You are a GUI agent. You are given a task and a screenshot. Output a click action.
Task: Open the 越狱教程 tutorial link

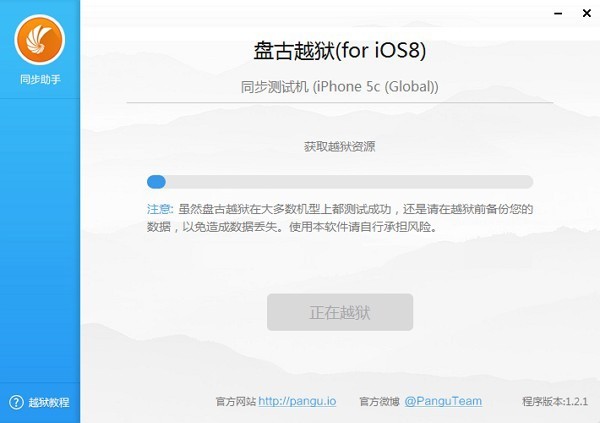[x=49, y=402]
